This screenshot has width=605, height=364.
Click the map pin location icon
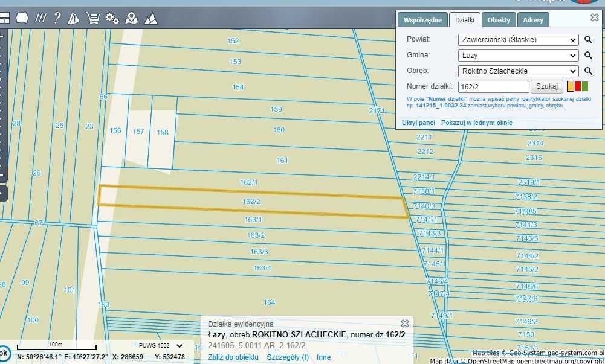131,18
